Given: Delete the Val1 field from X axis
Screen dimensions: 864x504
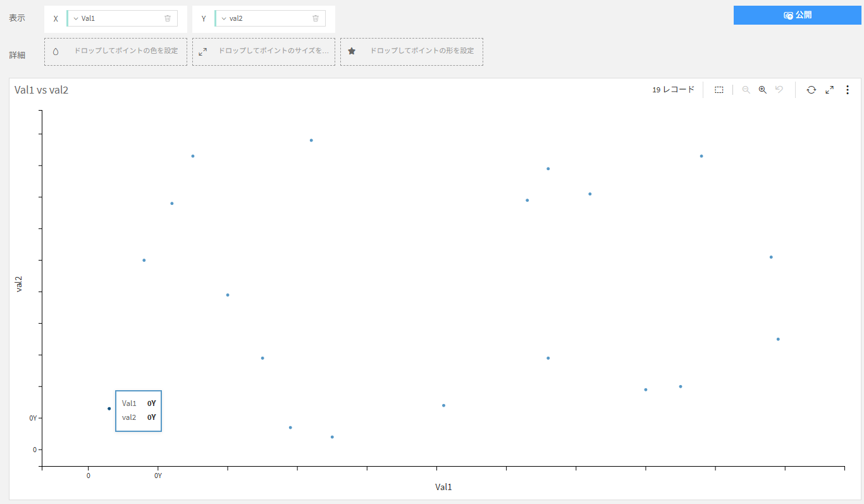Looking at the screenshot, I should coord(168,18).
